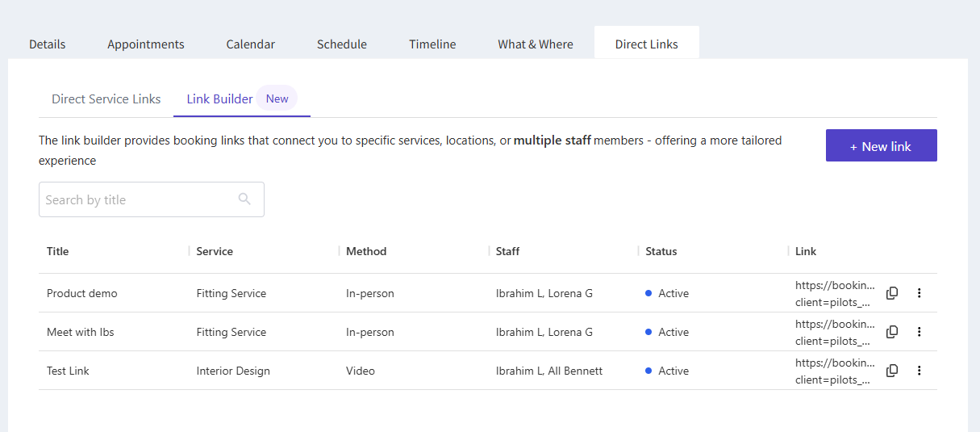
Task: Click the Product demo booking URL
Action: tap(835, 293)
